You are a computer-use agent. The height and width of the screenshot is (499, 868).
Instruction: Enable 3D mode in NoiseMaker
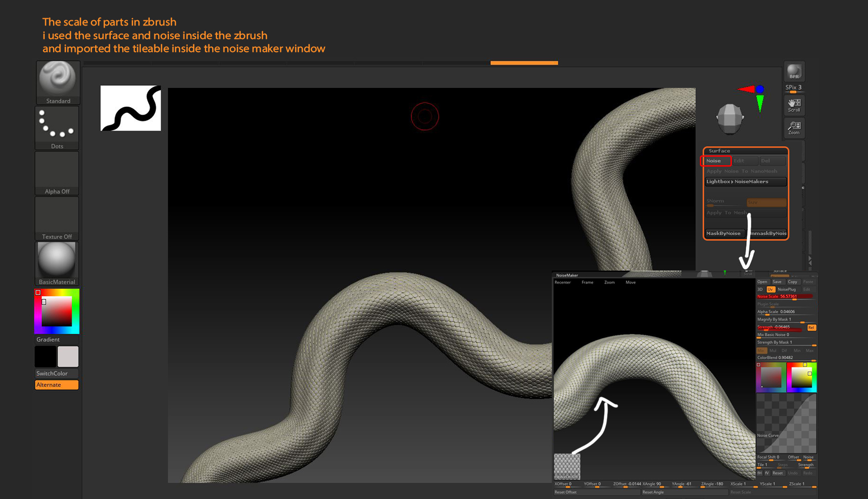pyautogui.click(x=761, y=289)
